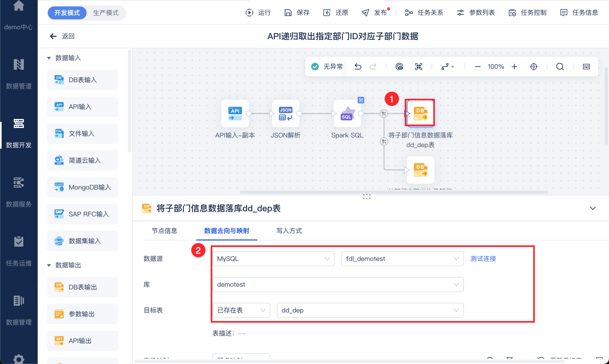Open the 数据开发 sidebar section
The height and width of the screenshot is (364, 609).
pyautogui.click(x=19, y=133)
